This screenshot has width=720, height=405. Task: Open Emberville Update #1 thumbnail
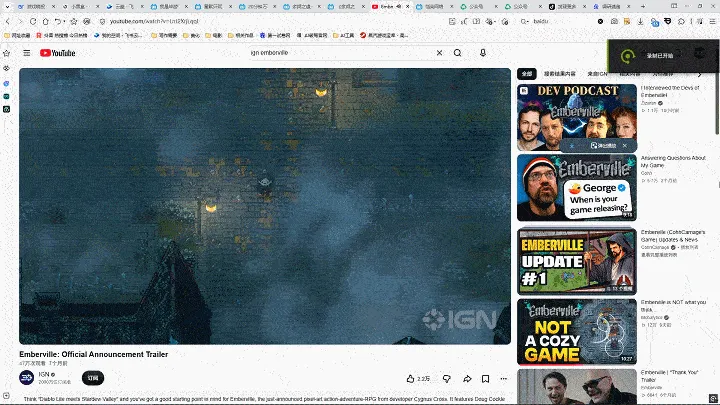click(577, 261)
